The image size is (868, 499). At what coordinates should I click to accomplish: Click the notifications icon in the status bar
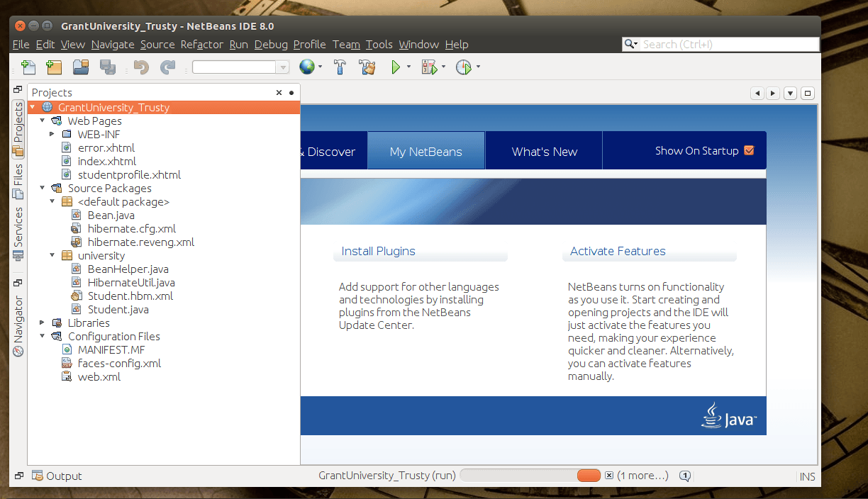coord(684,476)
